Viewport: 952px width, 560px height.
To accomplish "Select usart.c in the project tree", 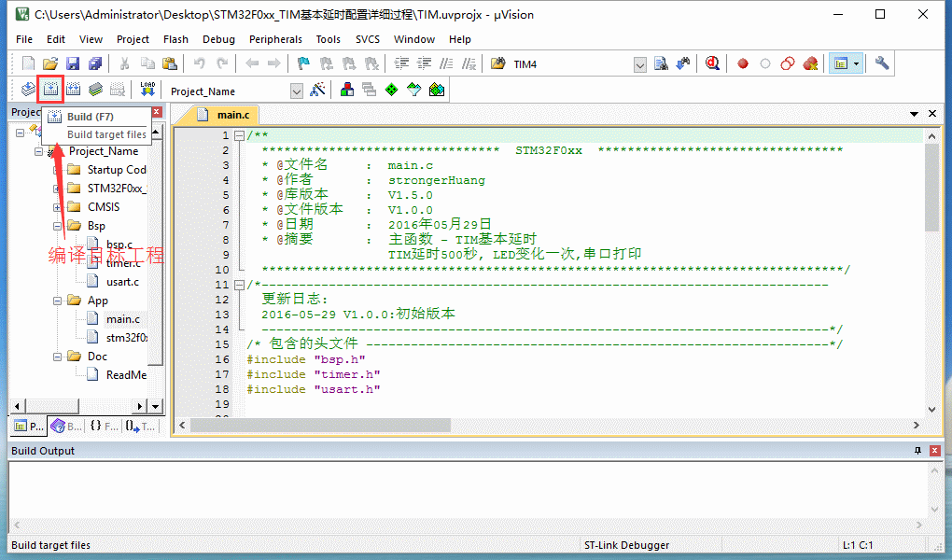I will click(121, 282).
